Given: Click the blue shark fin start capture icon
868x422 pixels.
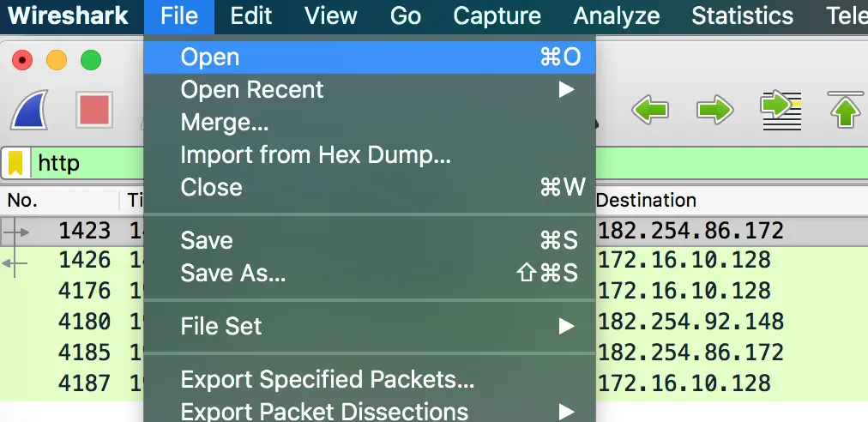Looking at the screenshot, I should [30, 110].
